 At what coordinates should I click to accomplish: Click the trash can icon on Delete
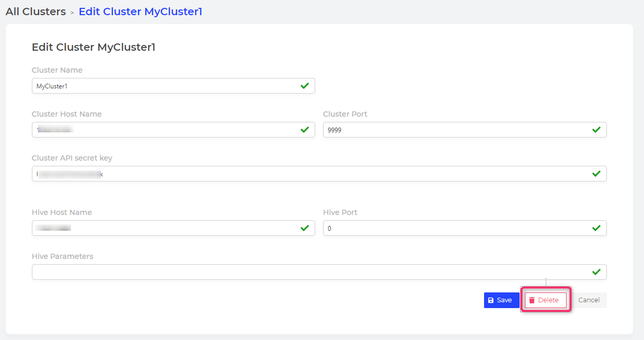(x=532, y=300)
